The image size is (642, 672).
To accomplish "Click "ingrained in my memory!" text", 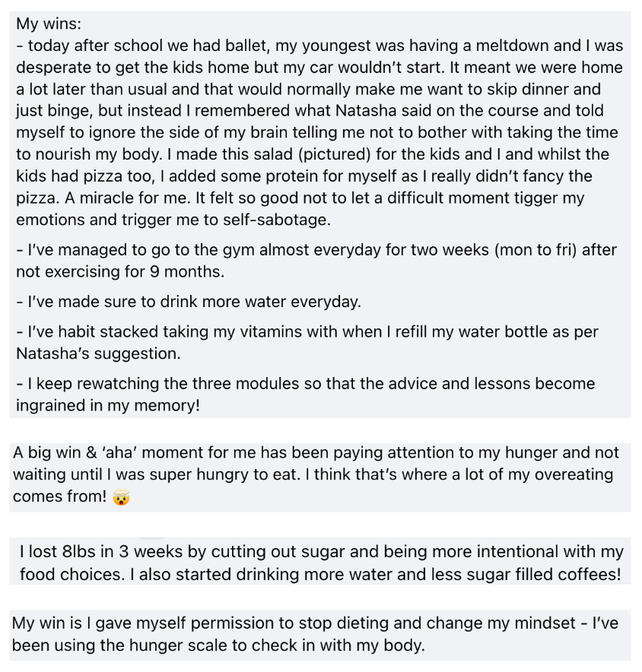I will click(108, 405).
